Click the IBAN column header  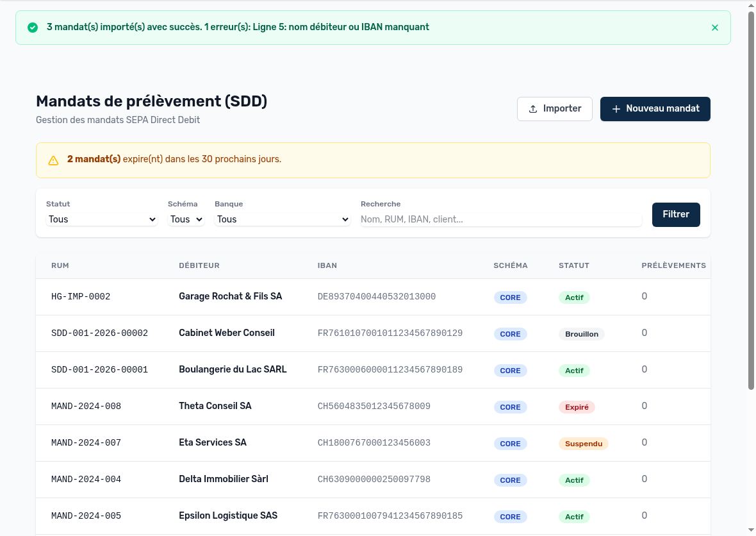click(x=327, y=265)
